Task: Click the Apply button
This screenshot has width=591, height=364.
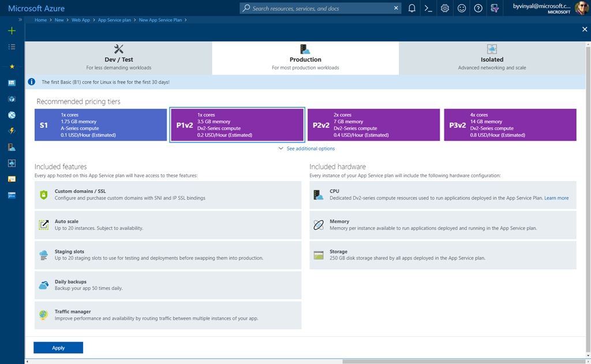Action: (x=58, y=348)
